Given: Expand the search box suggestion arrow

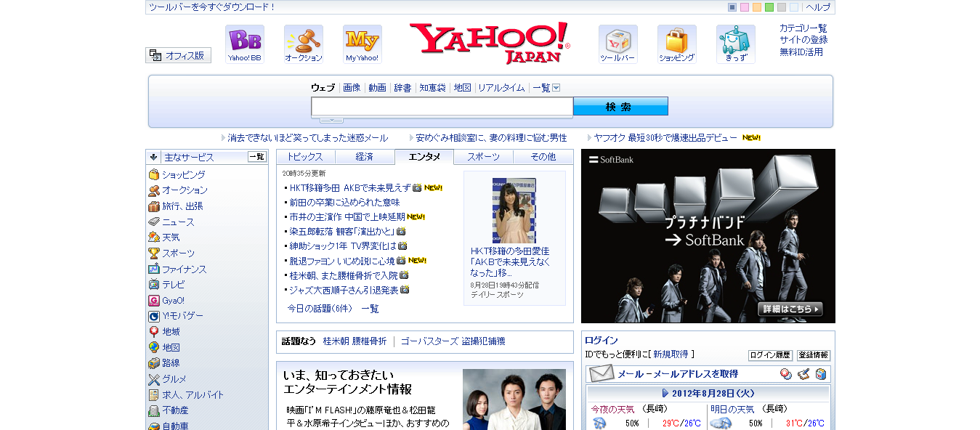Looking at the screenshot, I should click(x=331, y=120).
